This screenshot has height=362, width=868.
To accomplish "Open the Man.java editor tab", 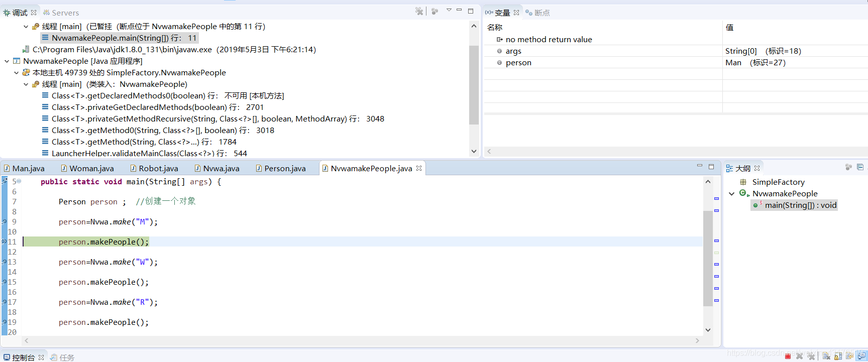I will pos(24,169).
